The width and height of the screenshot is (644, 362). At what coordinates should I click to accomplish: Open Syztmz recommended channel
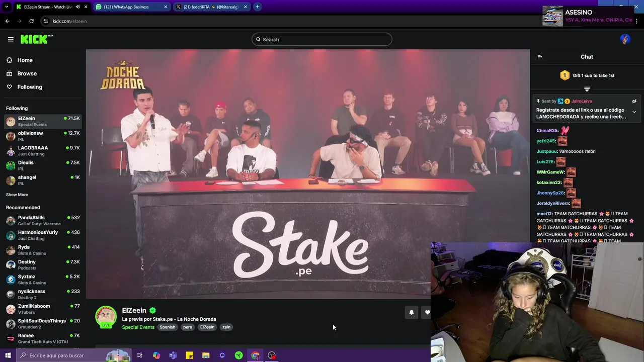[43, 279]
